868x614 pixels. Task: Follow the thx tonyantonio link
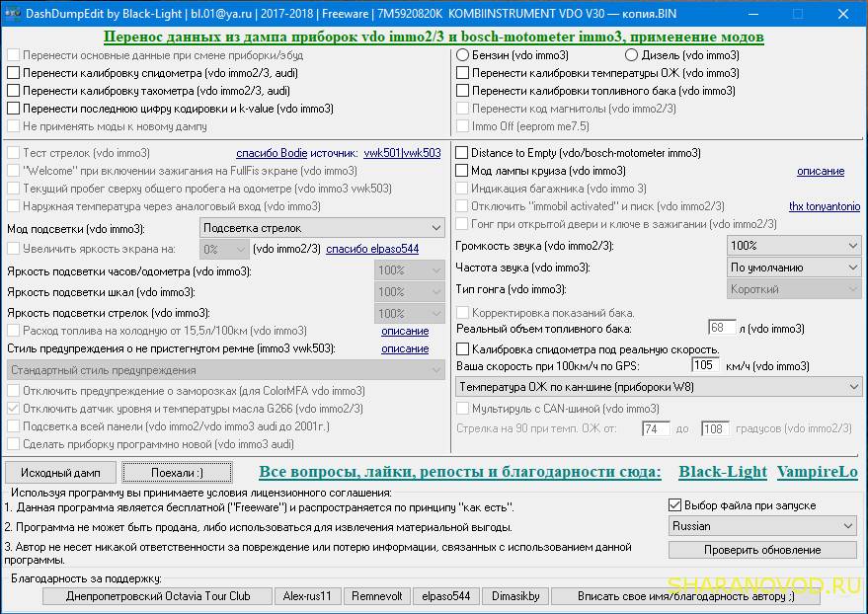(x=824, y=206)
